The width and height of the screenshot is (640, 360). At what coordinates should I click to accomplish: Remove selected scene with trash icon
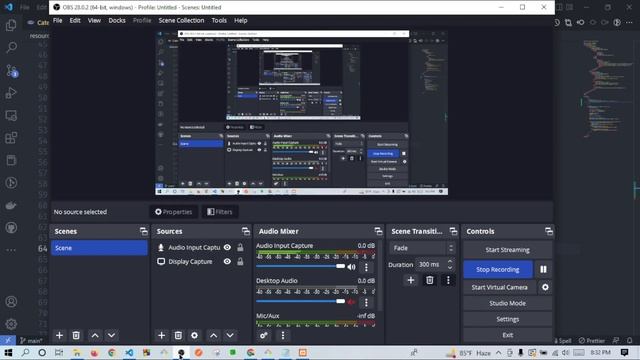76,335
